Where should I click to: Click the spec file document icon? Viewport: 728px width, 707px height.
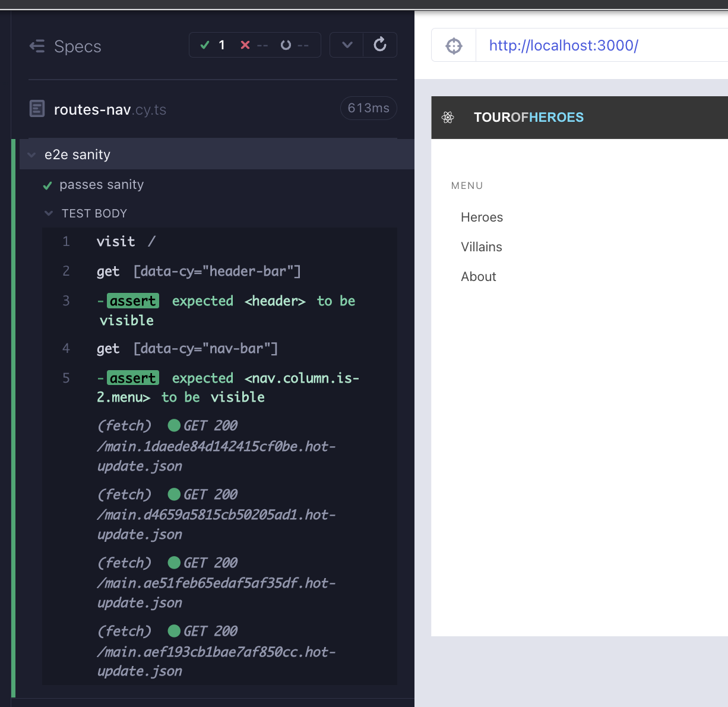(x=37, y=109)
